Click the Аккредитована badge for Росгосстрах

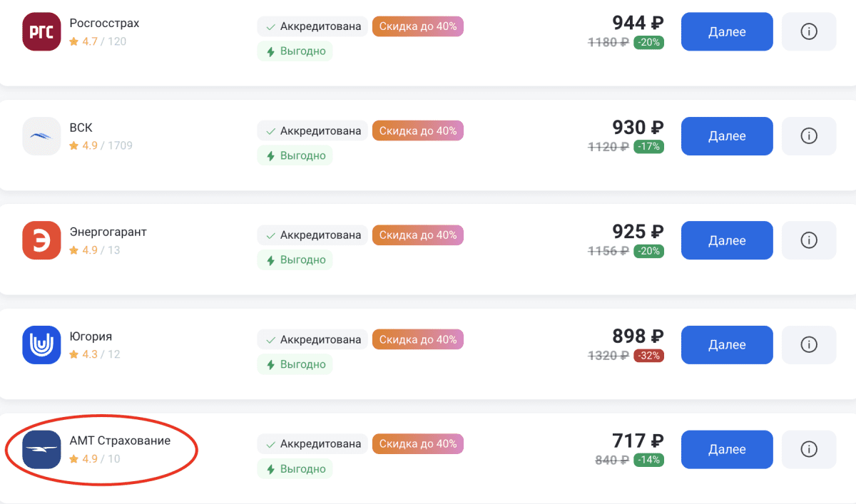(x=312, y=27)
